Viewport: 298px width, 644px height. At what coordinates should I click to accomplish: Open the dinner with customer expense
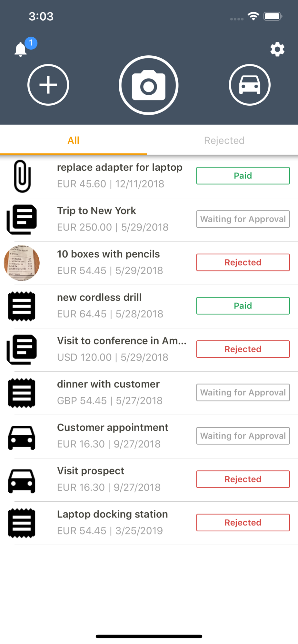(x=108, y=392)
